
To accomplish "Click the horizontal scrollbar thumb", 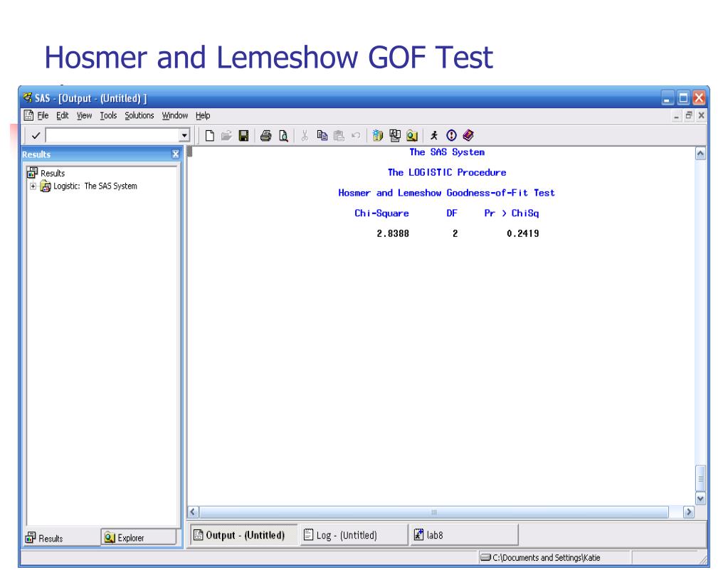I will coord(434,512).
